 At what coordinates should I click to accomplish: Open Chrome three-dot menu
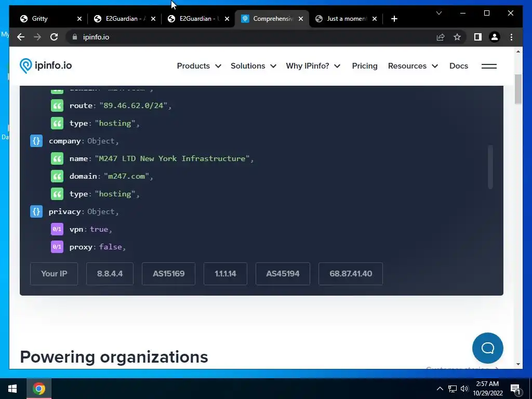click(511, 37)
